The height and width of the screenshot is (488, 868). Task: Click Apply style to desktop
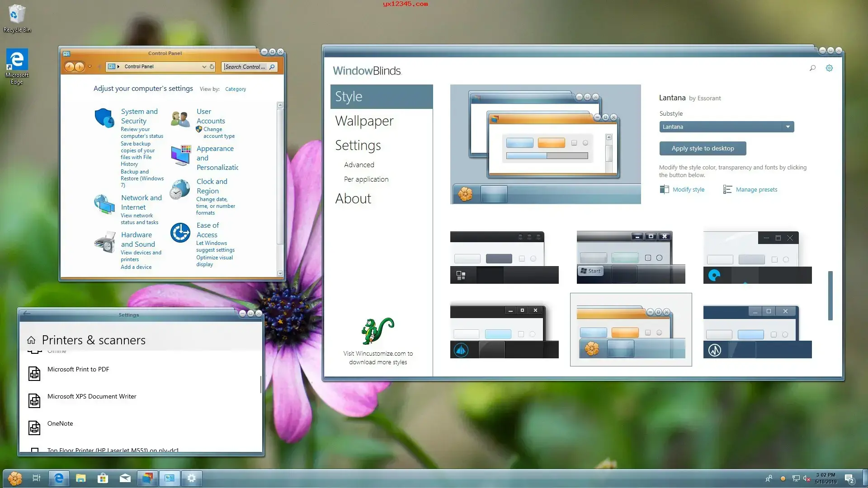[703, 148]
